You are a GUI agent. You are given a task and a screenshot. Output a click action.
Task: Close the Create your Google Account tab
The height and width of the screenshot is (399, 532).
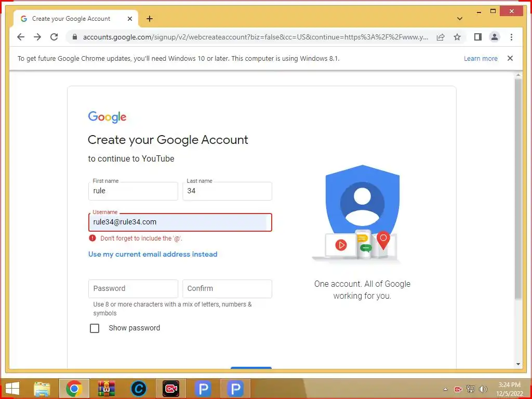coord(129,19)
